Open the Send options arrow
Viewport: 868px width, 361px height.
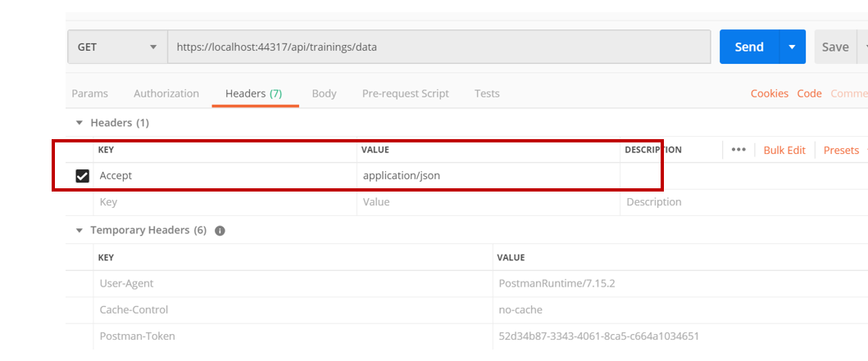coord(792,47)
